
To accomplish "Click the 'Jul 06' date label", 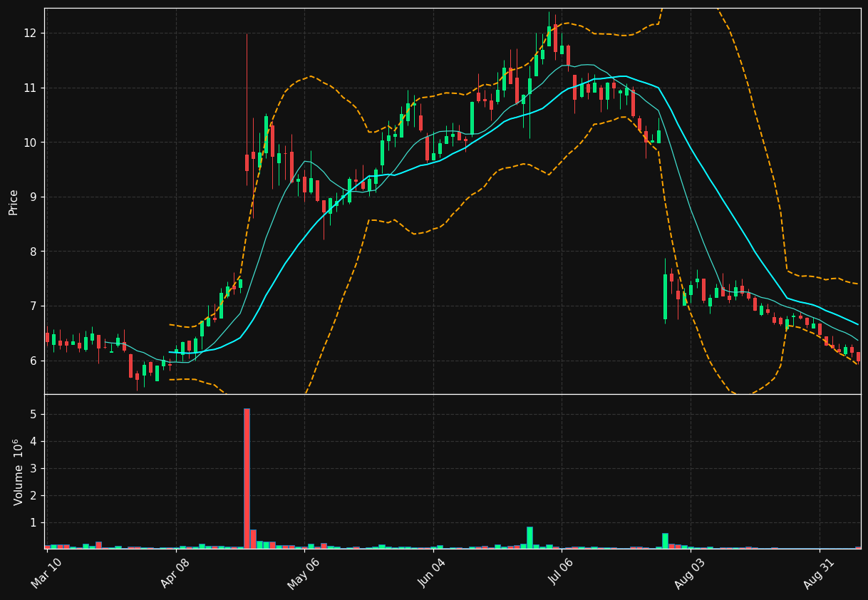I will [562, 573].
